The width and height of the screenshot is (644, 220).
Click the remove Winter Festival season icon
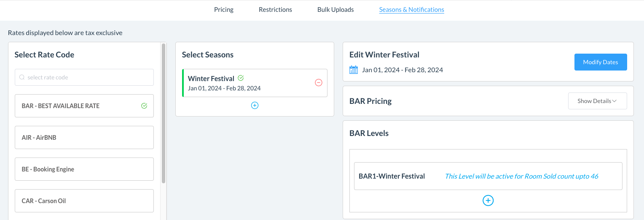point(319,83)
